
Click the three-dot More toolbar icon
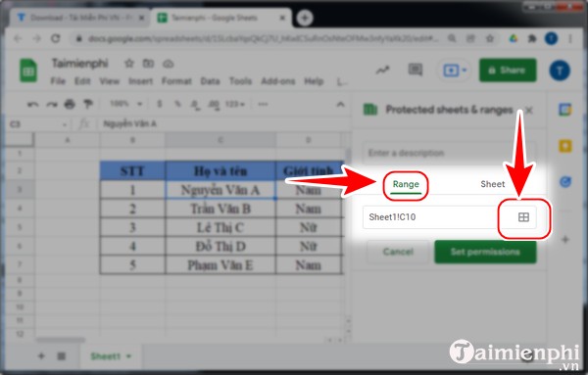pyautogui.click(x=263, y=104)
